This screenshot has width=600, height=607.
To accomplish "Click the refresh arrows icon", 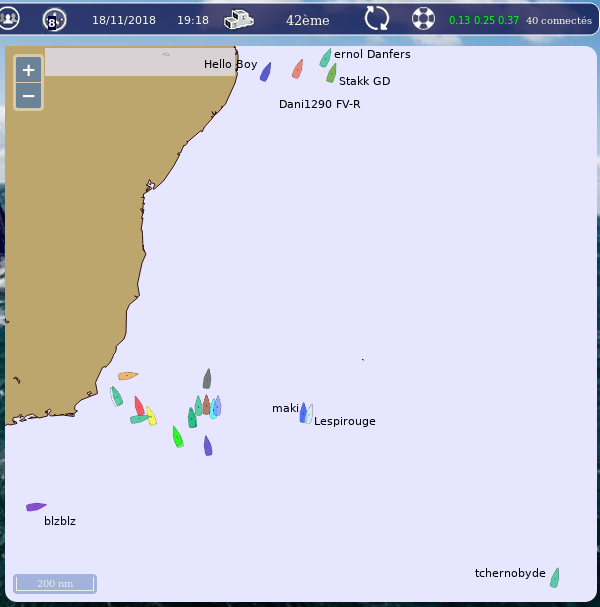I will pyautogui.click(x=377, y=18).
